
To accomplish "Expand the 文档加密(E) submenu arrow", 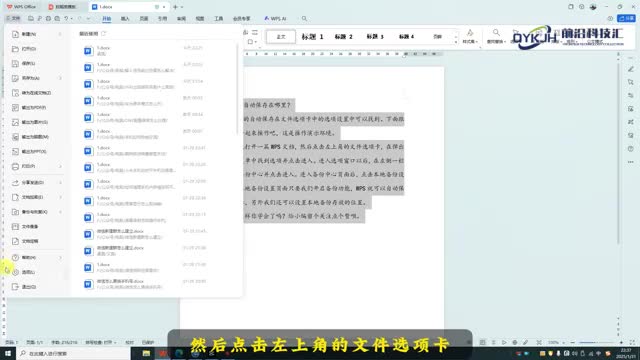I will coord(60,197).
